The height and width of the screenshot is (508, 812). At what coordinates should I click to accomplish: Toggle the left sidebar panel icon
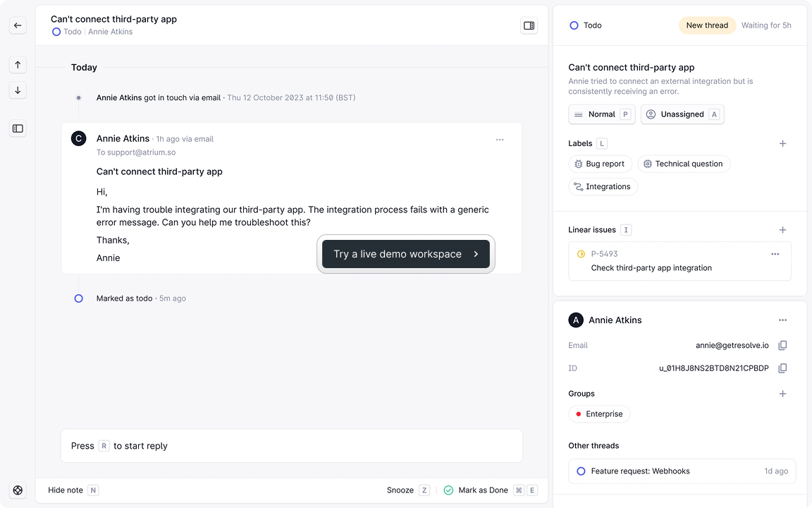[x=18, y=128]
